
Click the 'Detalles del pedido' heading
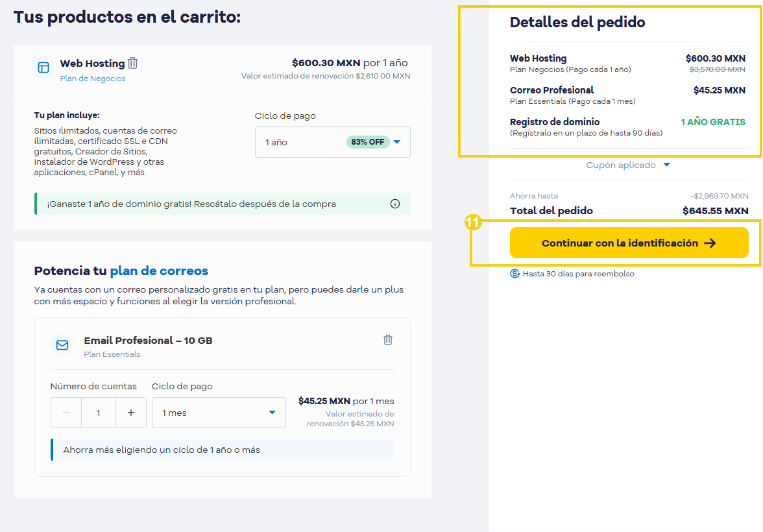(577, 23)
